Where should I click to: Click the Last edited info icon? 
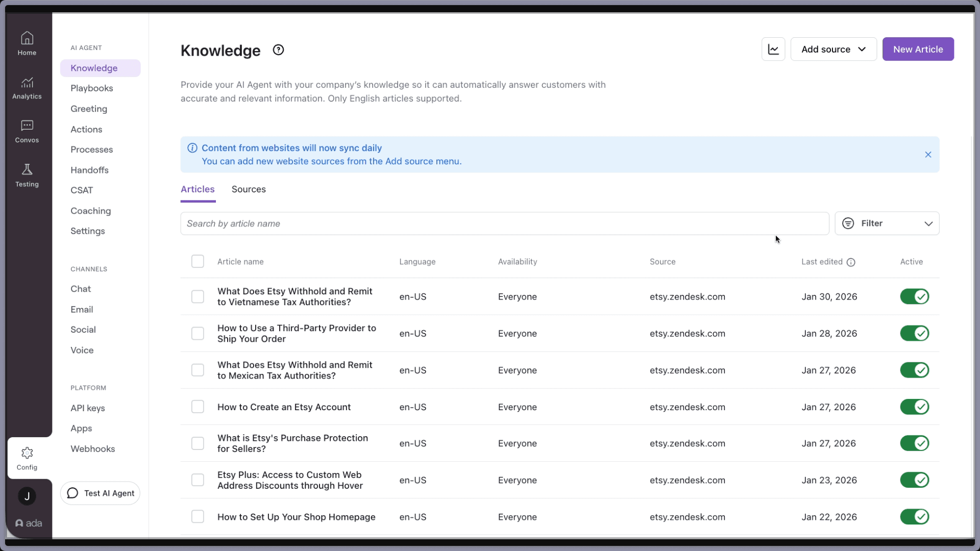(851, 262)
